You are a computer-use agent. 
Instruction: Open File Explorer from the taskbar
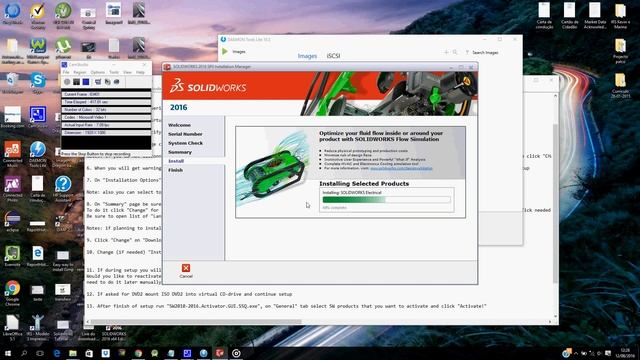[73, 353]
